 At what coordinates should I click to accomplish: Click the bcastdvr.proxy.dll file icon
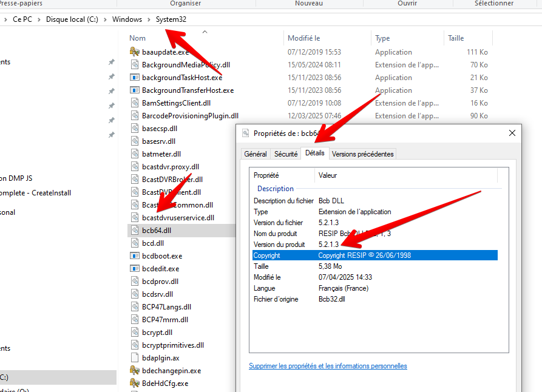pos(135,167)
